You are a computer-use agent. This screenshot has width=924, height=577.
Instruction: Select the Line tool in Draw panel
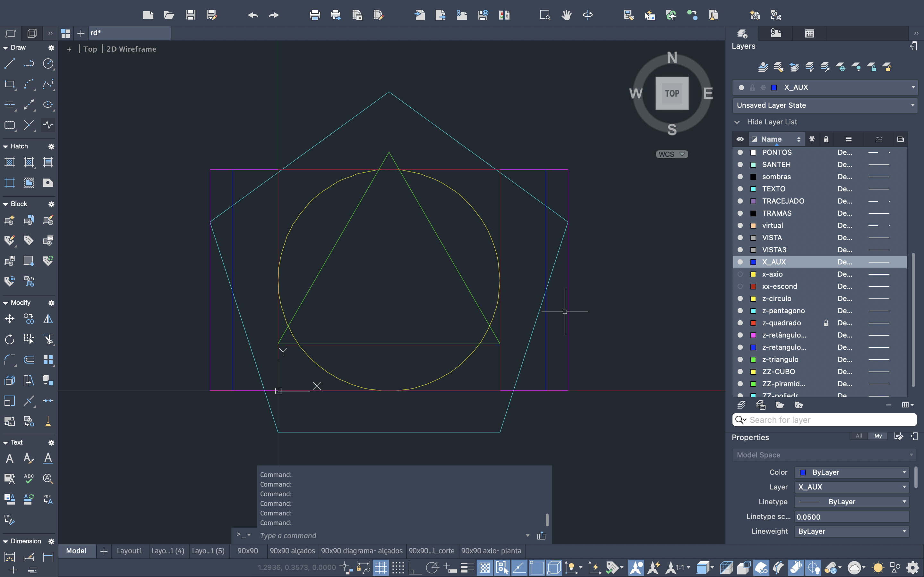click(10, 63)
